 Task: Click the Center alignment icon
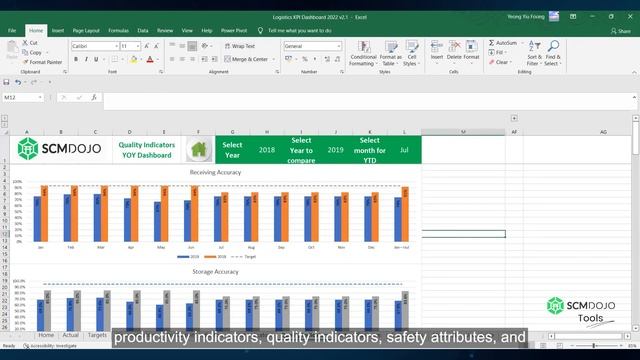pos(182,59)
